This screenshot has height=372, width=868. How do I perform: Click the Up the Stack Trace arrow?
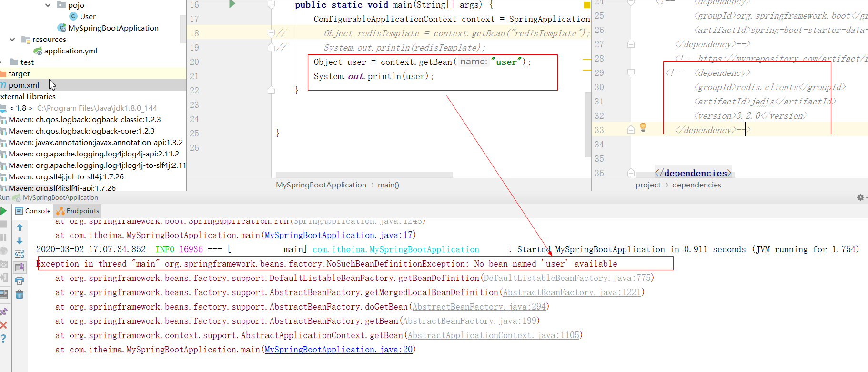[x=20, y=227]
